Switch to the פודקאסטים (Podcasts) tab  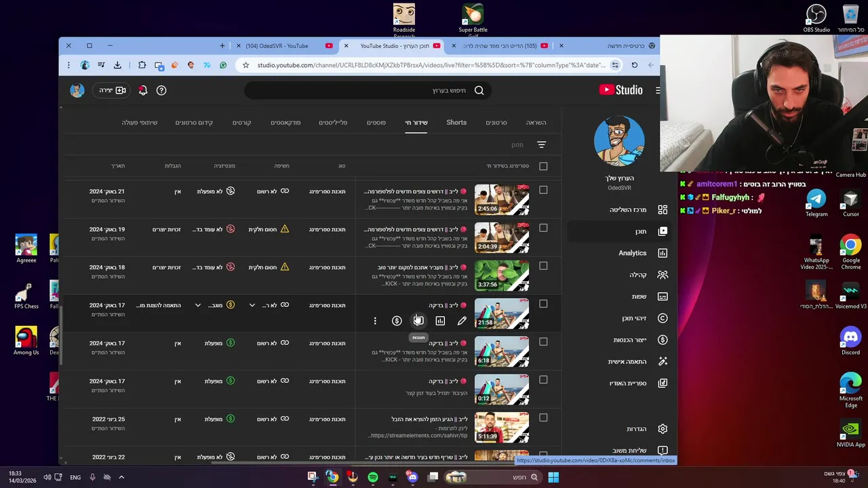(x=285, y=123)
